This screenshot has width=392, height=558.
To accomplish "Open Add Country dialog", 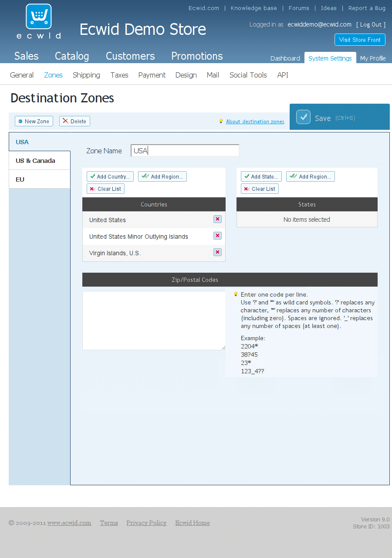I will point(110,176).
